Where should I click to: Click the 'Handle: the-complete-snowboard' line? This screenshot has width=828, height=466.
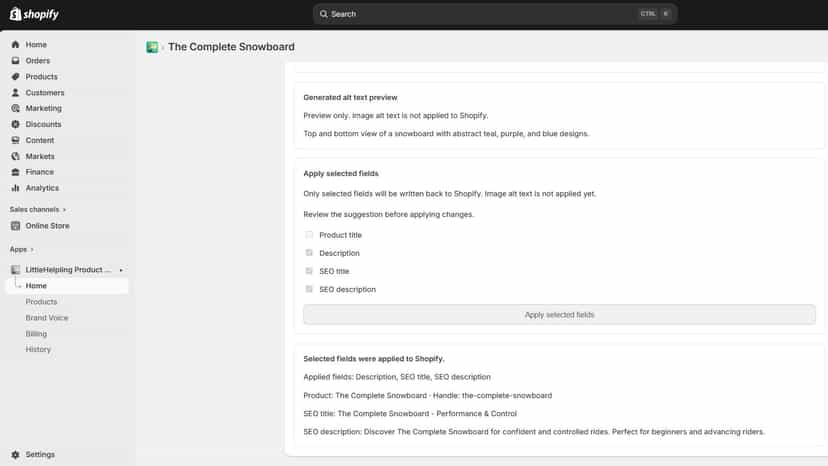427,395
